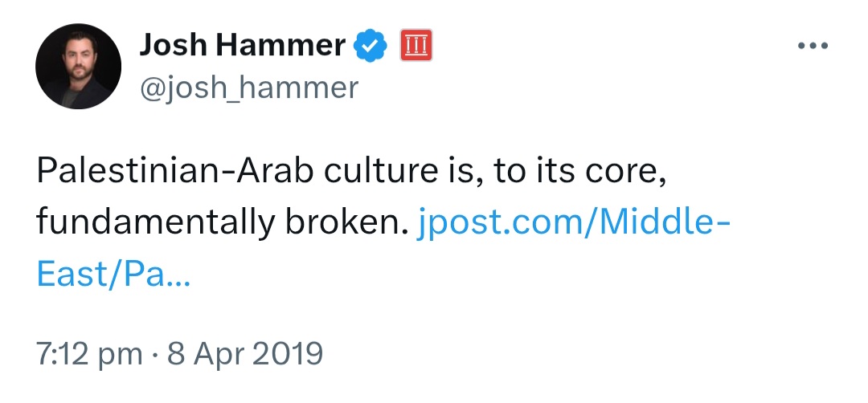
Task: Visit the @josh_hammer handle profile
Action: click(249, 88)
